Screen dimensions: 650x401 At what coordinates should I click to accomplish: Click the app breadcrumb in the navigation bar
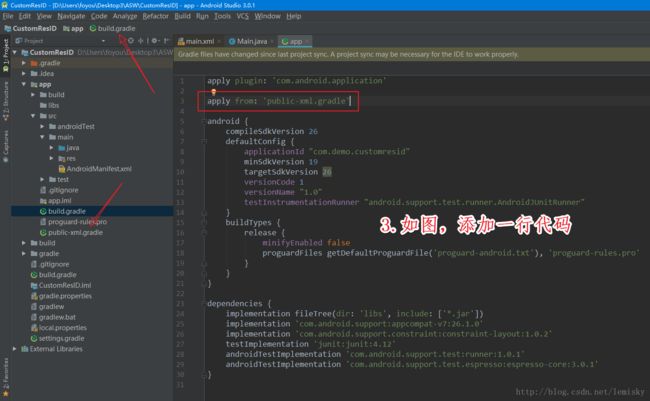[73, 28]
